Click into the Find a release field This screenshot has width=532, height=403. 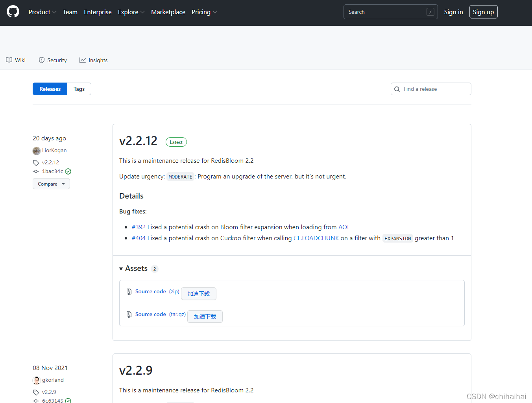[x=431, y=89]
